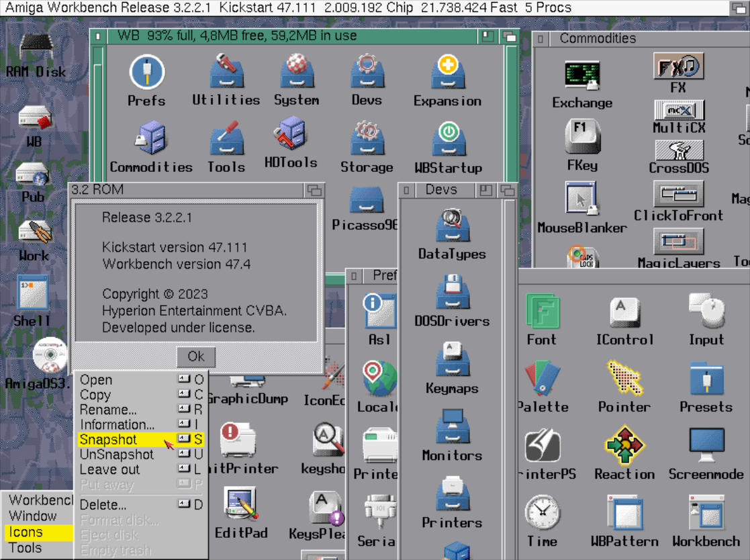Open the Screenmode preferences icon
This screenshot has height=560, width=750.
[706, 446]
